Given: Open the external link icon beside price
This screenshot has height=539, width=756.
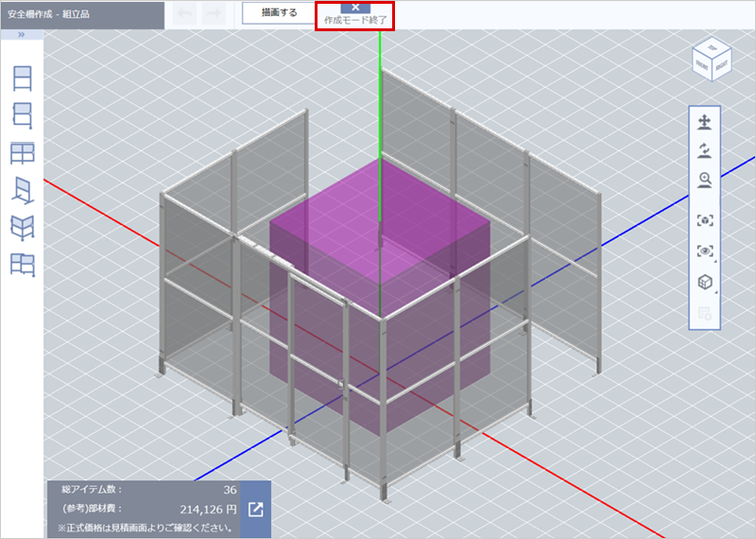Looking at the screenshot, I should [x=255, y=510].
